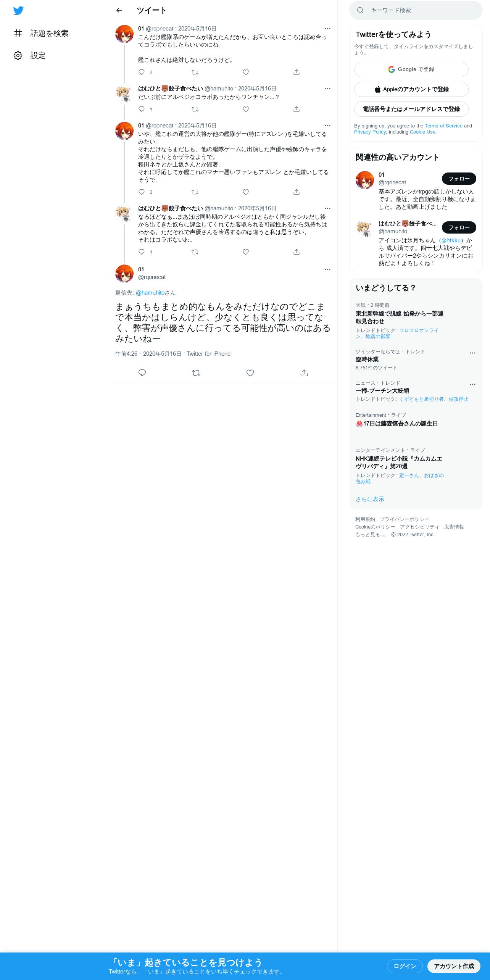
Task: Open はむひと avatar in related accounts
Action: [364, 229]
